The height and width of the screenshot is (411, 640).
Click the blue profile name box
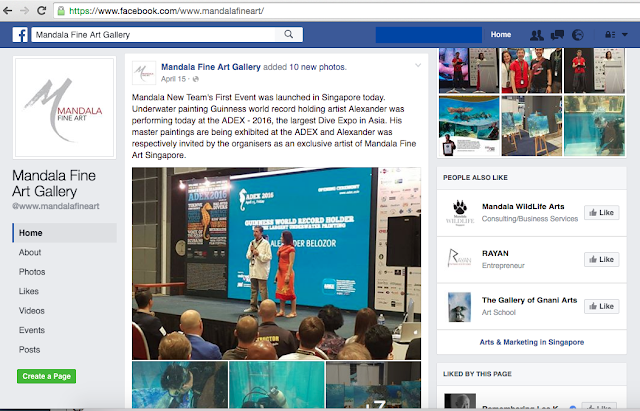[x=429, y=35]
